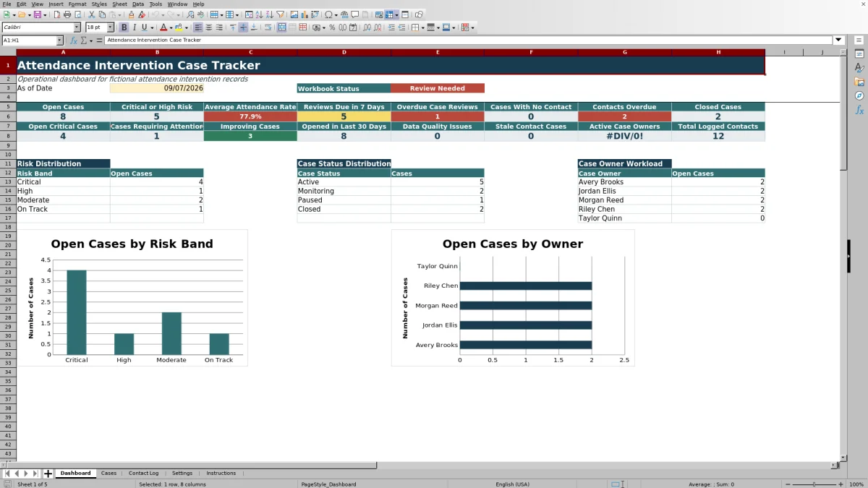Image resolution: width=868 pixels, height=488 pixels.
Task: Open the Font Size dropdown
Action: pyautogui.click(x=111, y=27)
